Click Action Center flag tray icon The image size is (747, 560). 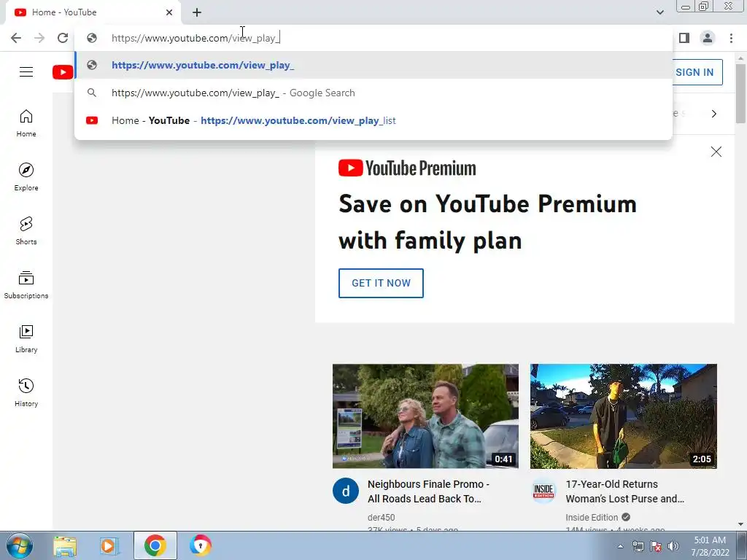[x=656, y=546]
